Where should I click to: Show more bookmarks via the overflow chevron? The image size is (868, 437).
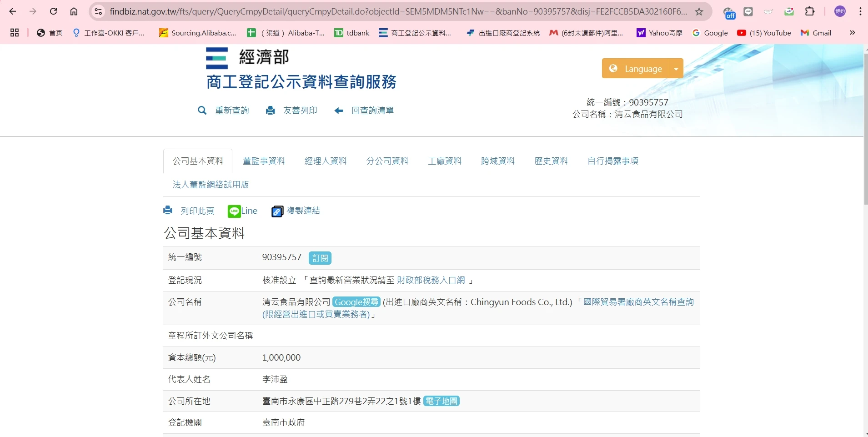coord(852,33)
